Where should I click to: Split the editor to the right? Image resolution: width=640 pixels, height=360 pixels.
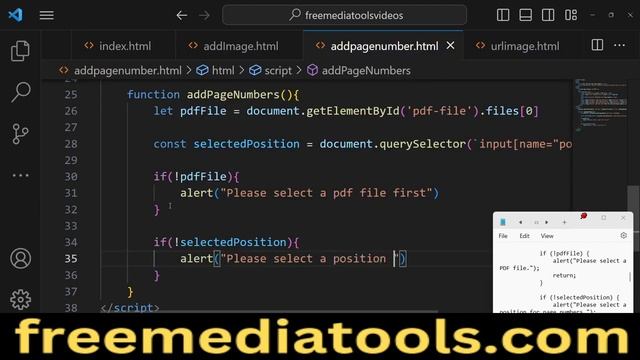click(x=597, y=45)
